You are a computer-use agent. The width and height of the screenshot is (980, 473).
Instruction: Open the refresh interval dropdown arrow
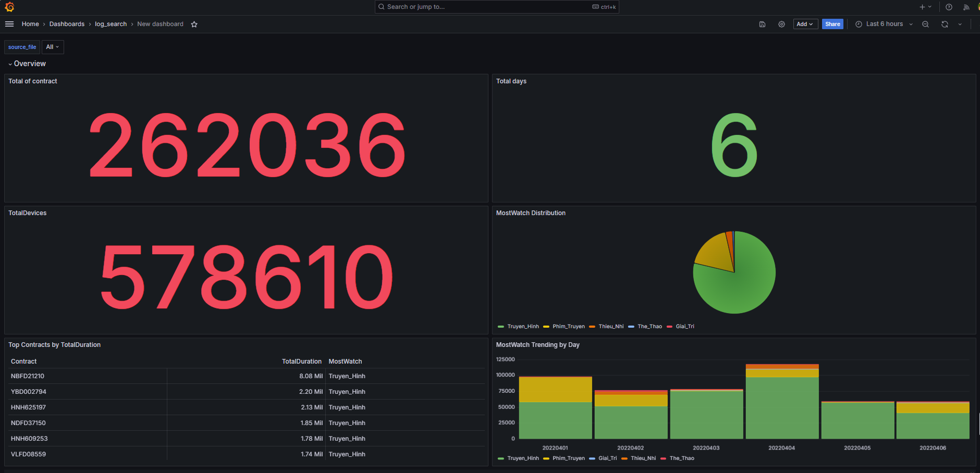960,24
